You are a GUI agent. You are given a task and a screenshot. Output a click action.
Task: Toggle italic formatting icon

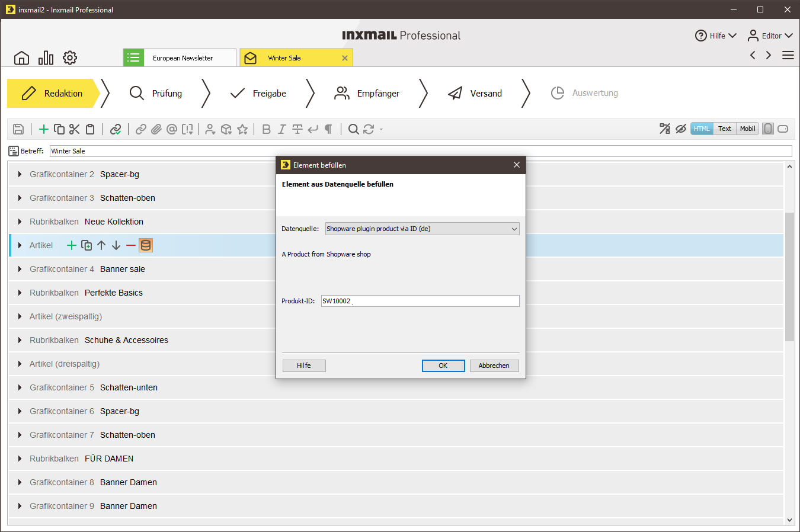[282, 129]
